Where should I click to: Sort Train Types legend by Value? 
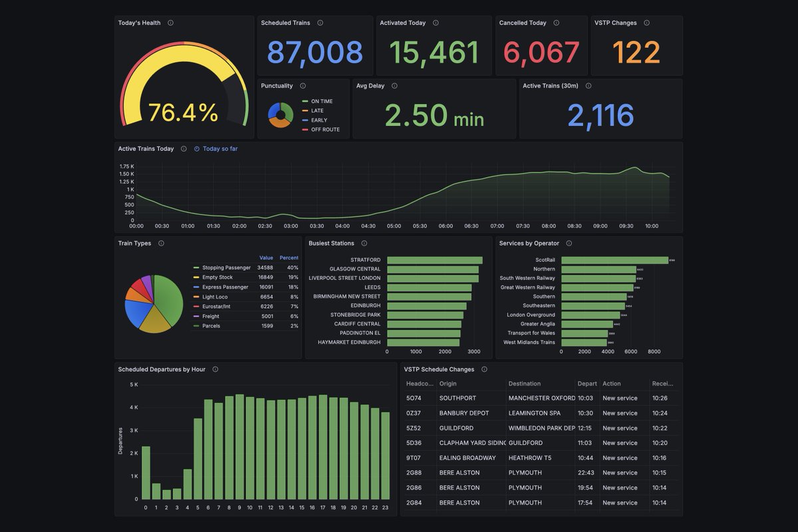(266, 257)
